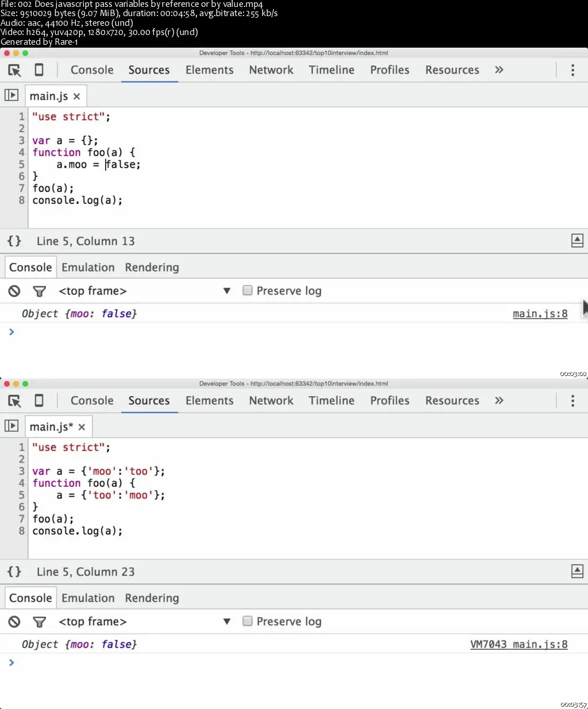Select Sources tab in lower DevTools window

coord(149,401)
